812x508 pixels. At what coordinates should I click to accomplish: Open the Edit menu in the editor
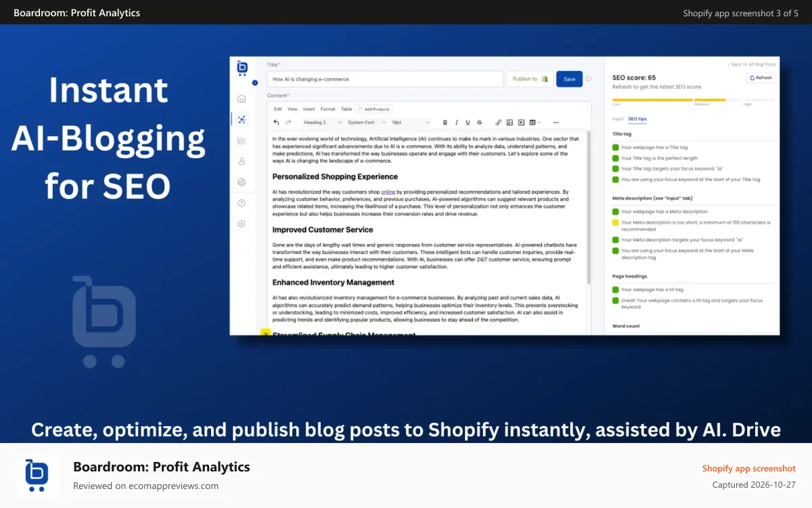[x=278, y=108]
